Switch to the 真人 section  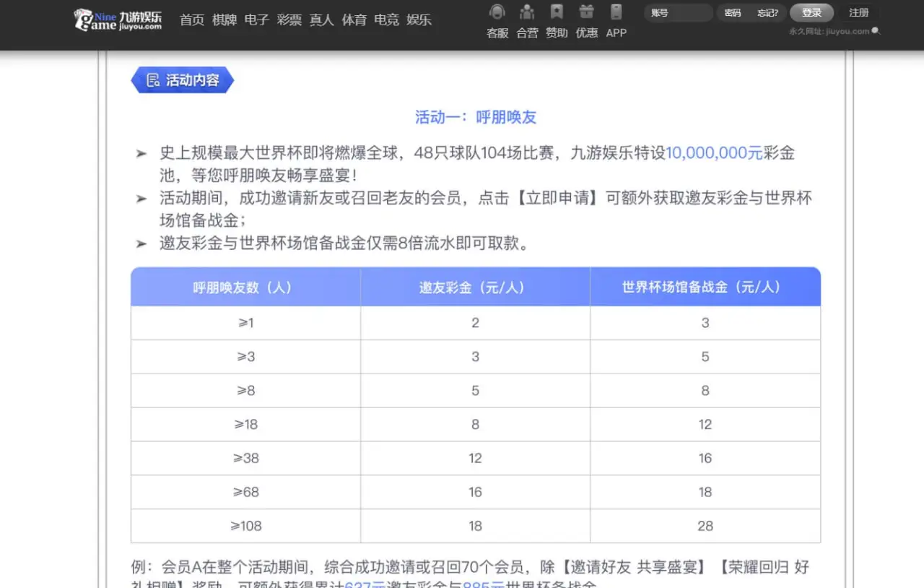(321, 20)
